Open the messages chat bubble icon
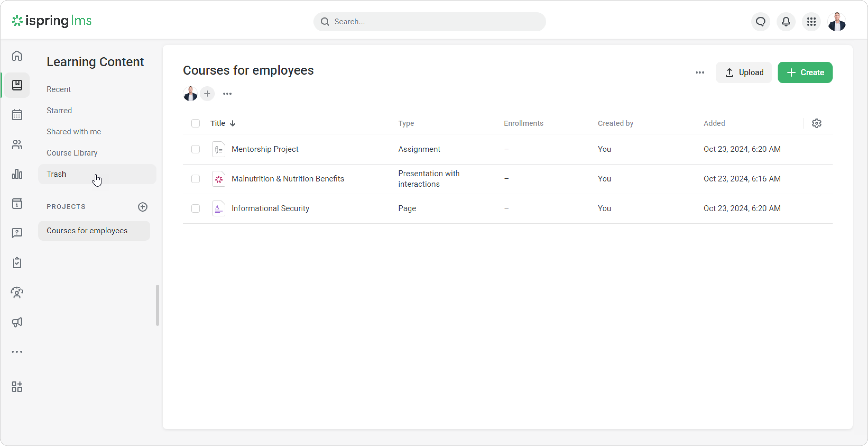Screen dimensions: 868x446 [x=760, y=22]
